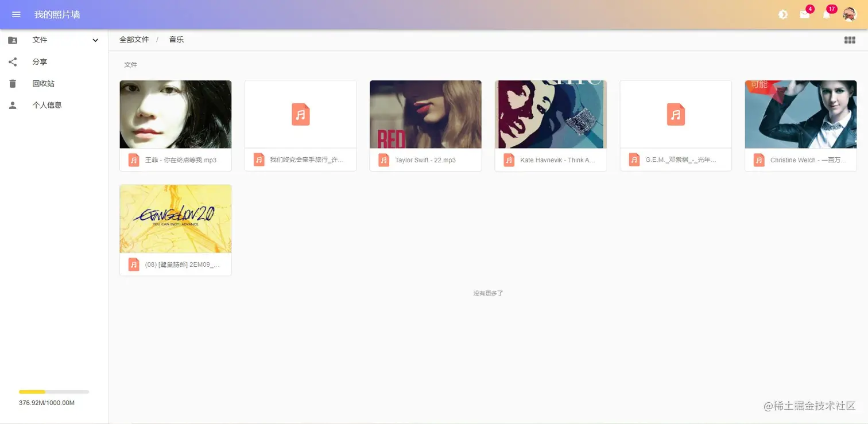The image size is (868, 424).
Task: Select the 文件 sidebar menu item
Action: pyautogui.click(x=40, y=40)
